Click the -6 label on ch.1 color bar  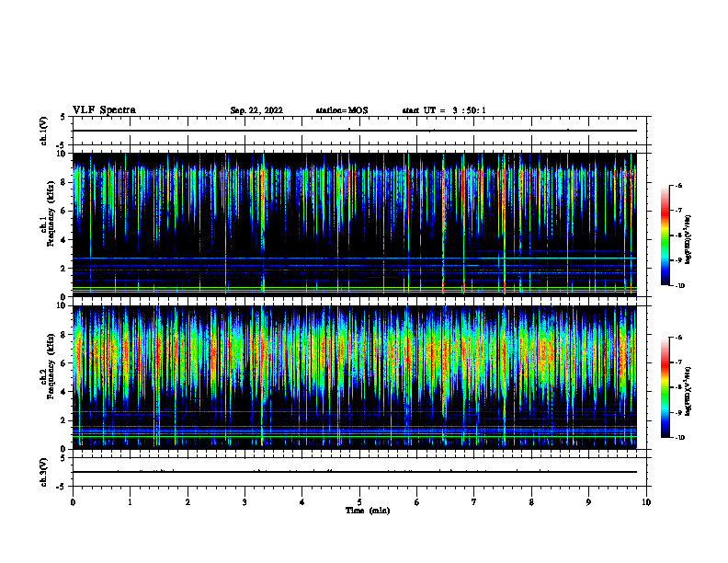click(678, 186)
